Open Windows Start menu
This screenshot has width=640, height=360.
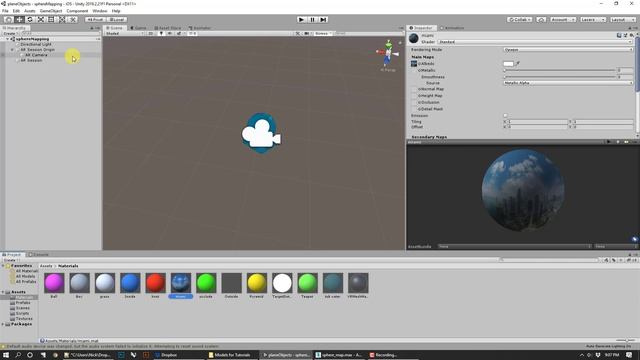point(6,355)
